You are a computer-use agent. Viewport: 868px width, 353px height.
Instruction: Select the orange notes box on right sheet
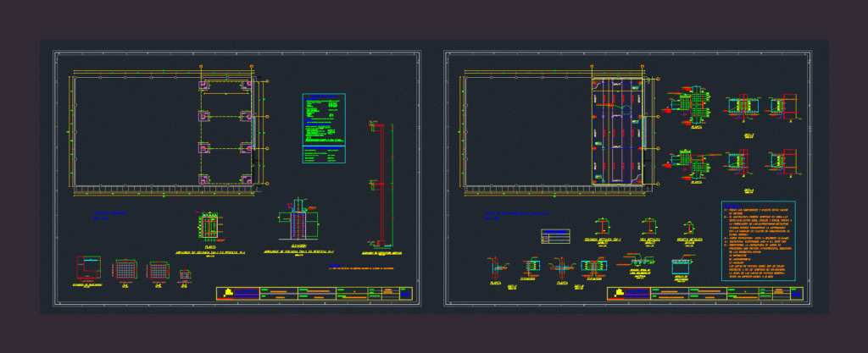tap(759, 241)
